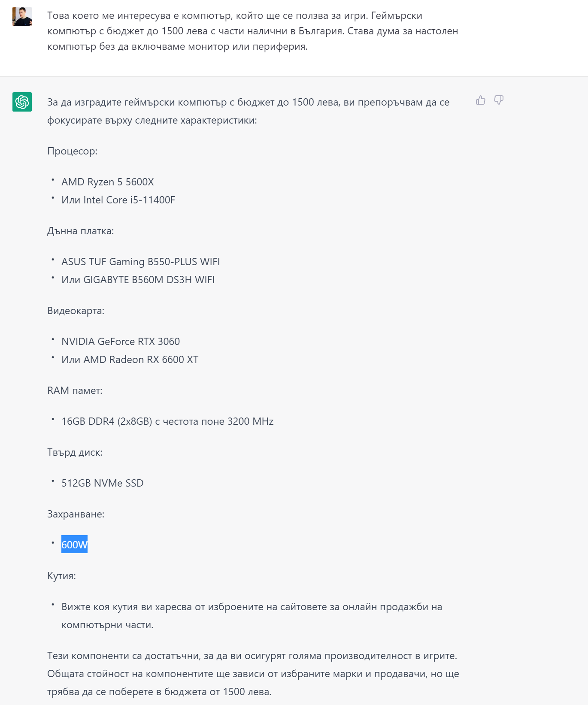Click the Intel Core i5-11400F line
The width and height of the screenshot is (588, 705).
[x=118, y=200]
